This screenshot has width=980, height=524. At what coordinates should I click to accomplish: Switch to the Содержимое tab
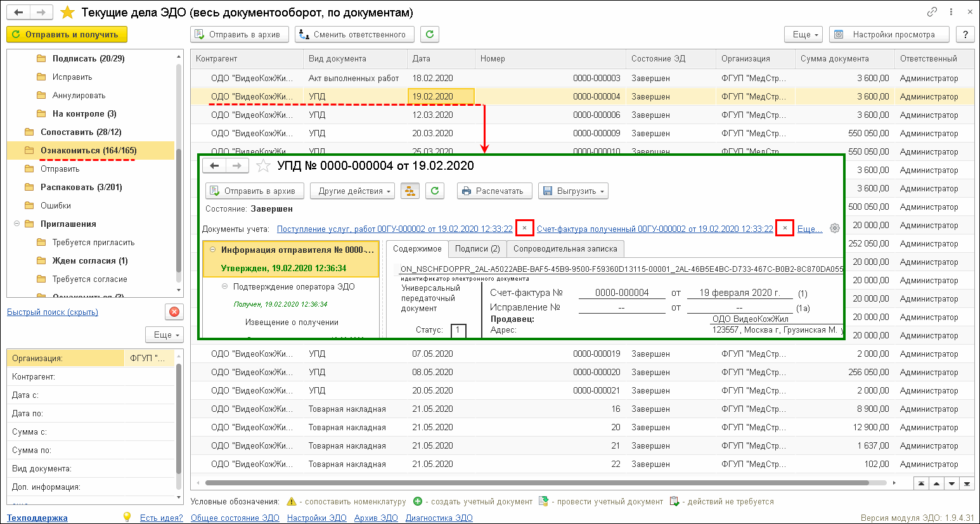(x=417, y=248)
